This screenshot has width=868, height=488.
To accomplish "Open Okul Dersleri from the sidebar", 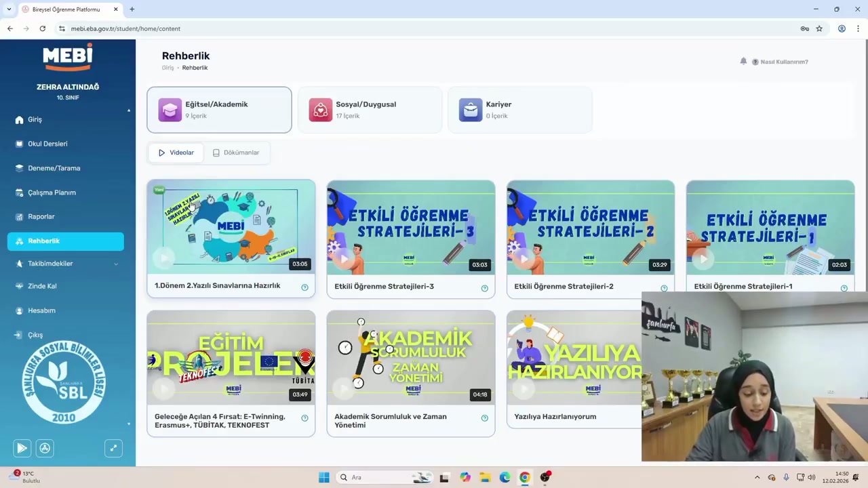I will pyautogui.click(x=47, y=144).
